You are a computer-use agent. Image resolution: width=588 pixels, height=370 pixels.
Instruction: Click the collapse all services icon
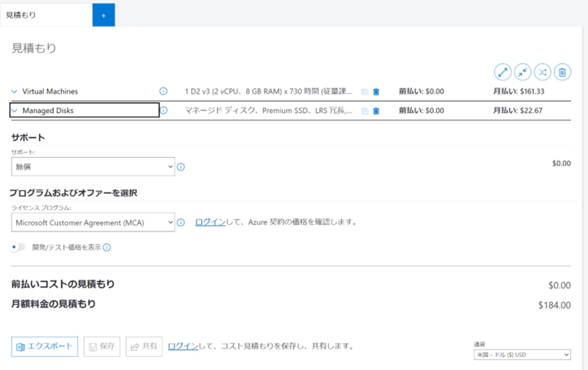pyautogui.click(x=523, y=72)
